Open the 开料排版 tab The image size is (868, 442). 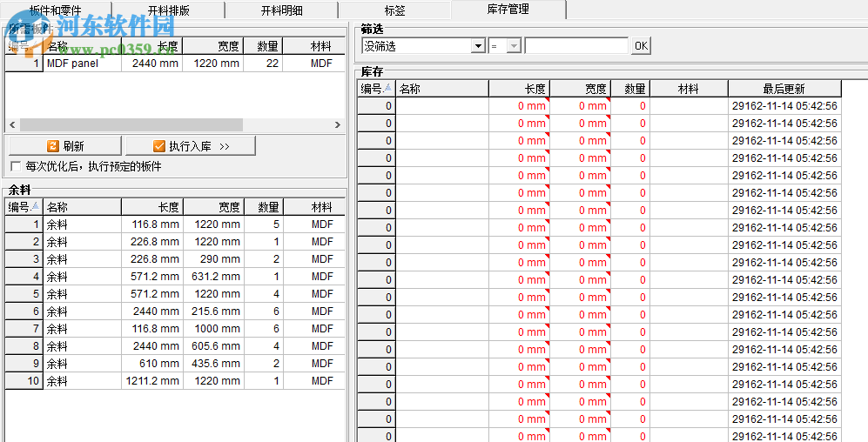[x=168, y=10]
